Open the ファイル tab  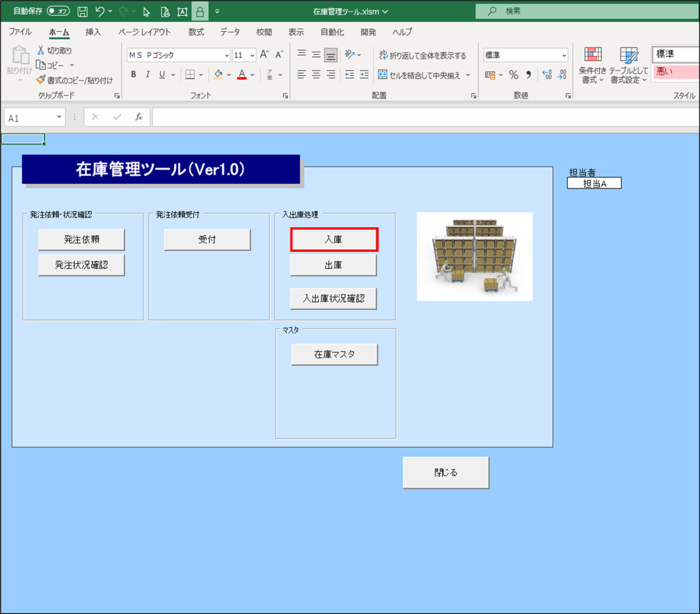[x=20, y=32]
